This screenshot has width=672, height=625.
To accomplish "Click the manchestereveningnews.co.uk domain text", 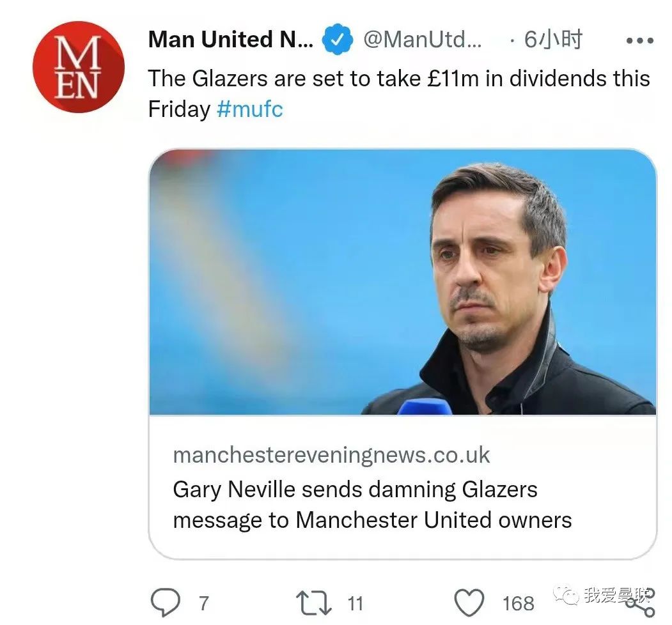I will tap(331, 455).
